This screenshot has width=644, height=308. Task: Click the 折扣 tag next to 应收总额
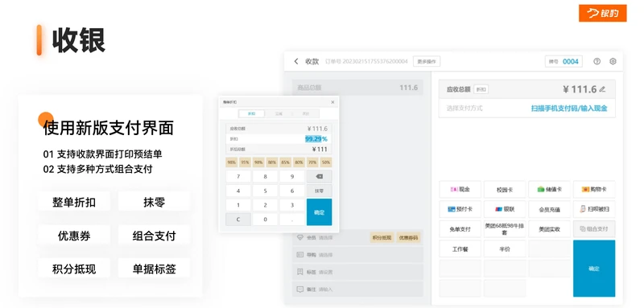481,89
